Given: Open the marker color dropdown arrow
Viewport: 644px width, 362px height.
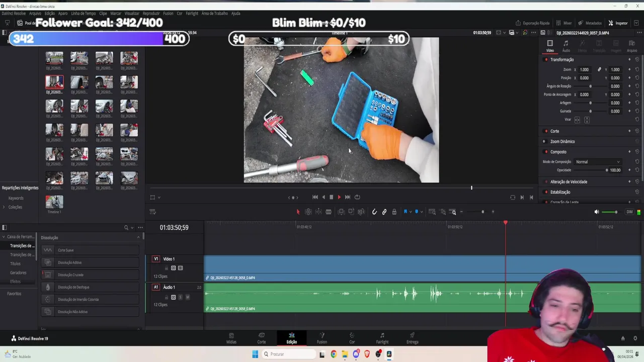Looking at the screenshot, I should click(422, 212).
